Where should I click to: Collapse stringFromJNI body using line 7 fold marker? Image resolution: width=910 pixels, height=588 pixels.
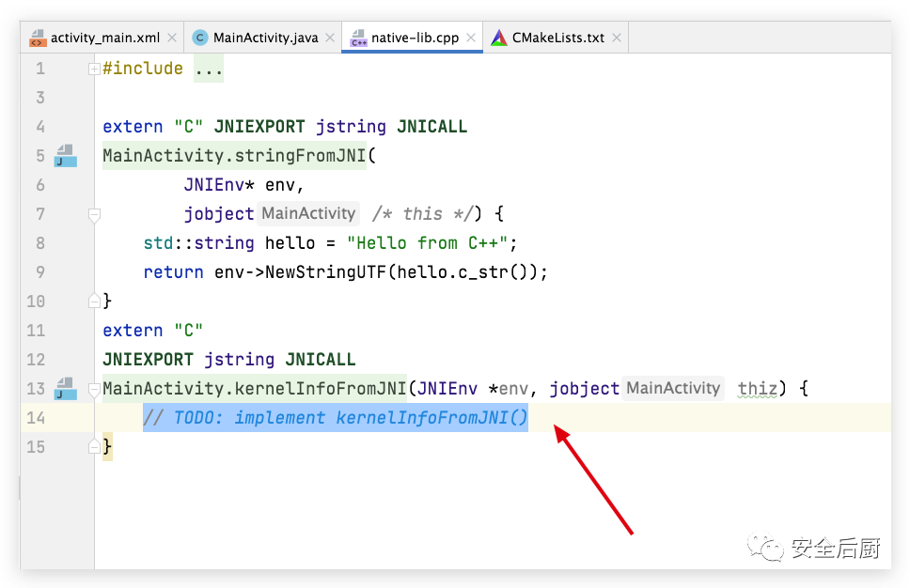click(x=93, y=215)
